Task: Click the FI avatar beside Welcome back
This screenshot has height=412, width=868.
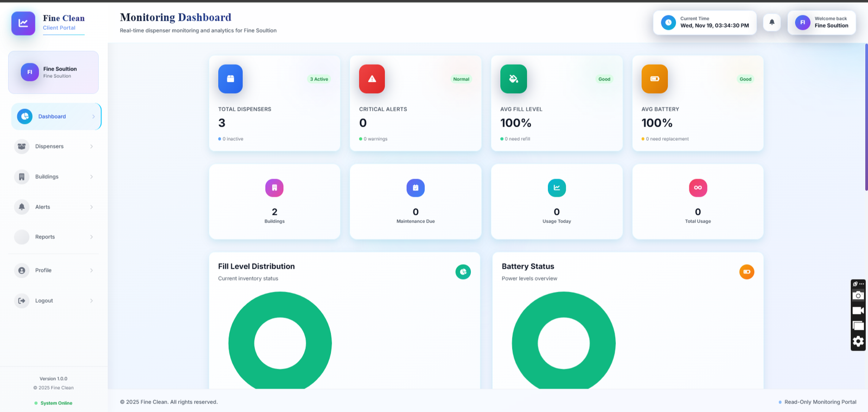Action: point(802,22)
